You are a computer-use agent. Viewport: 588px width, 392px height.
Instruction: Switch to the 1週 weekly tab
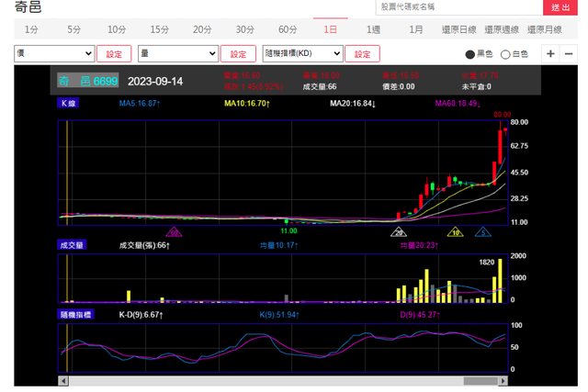373,29
